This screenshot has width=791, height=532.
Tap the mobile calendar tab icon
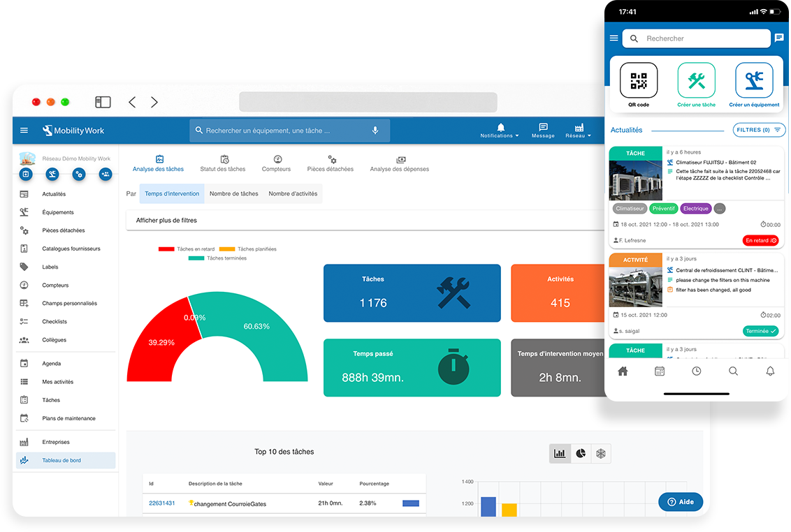click(x=660, y=371)
